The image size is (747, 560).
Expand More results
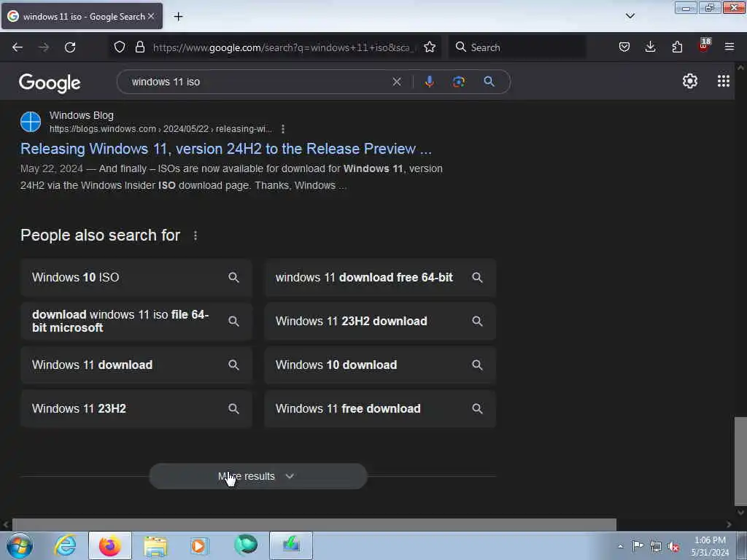pos(258,476)
